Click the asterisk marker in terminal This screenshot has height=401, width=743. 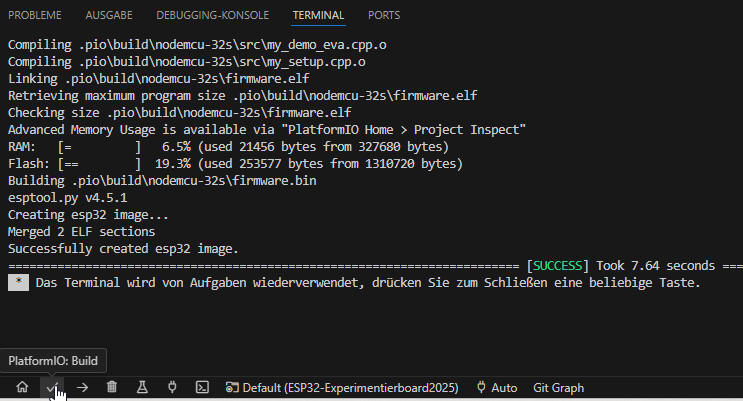(18, 283)
